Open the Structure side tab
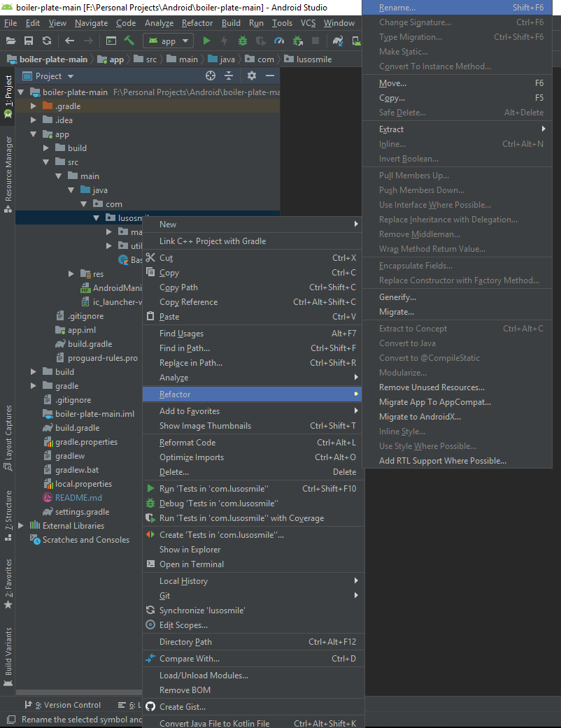This screenshot has height=728, width=561. pos(8,515)
